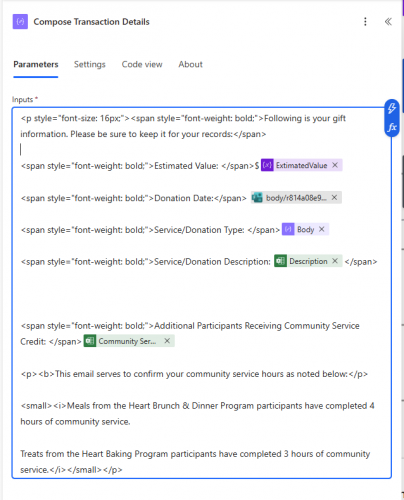Open the three-dot more options menu

(x=365, y=22)
